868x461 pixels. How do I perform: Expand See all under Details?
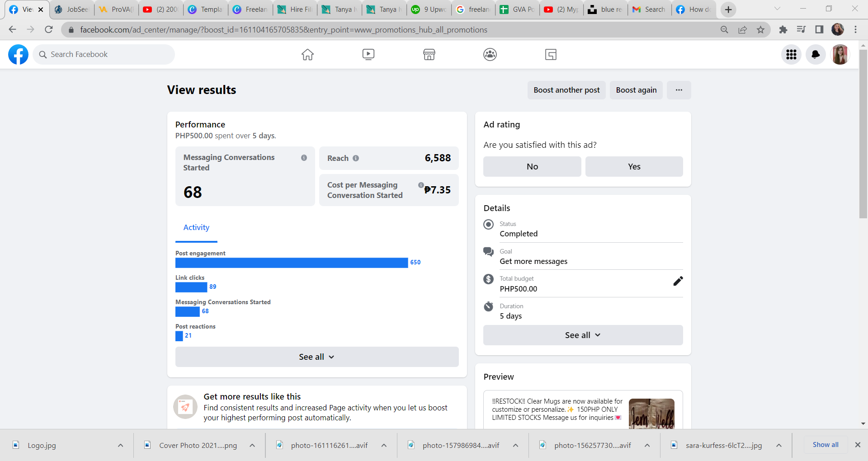pos(583,335)
